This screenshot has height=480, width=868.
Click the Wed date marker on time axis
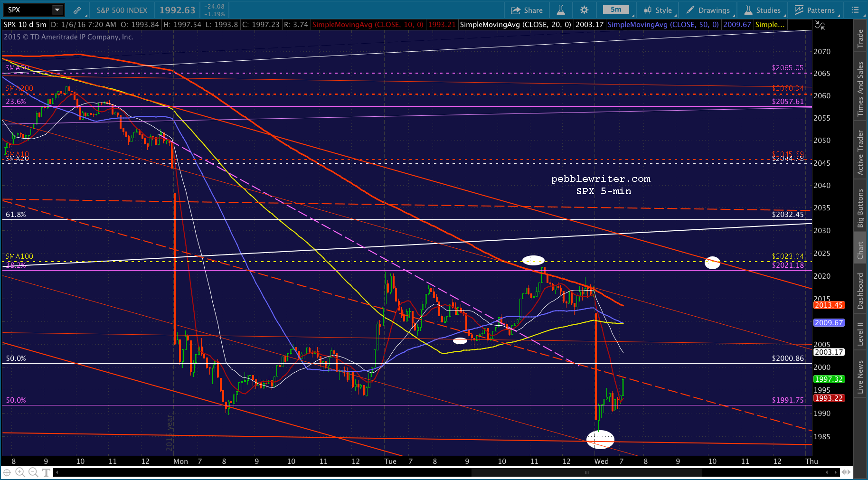click(x=601, y=461)
